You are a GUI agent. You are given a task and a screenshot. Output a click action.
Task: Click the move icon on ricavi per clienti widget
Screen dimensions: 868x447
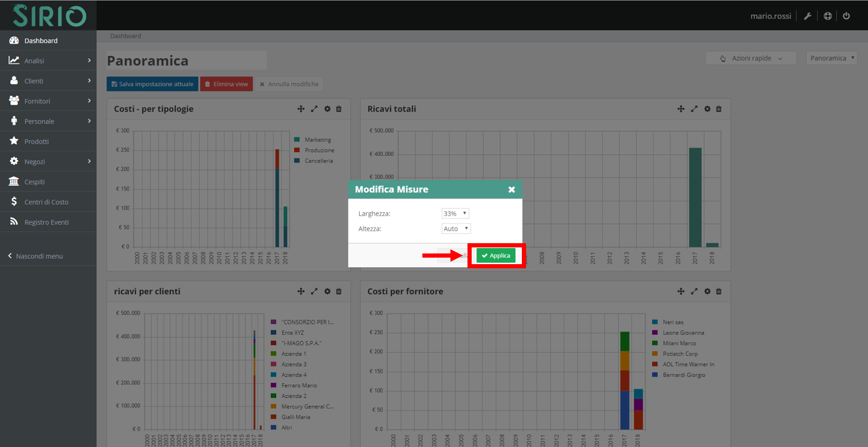click(301, 291)
